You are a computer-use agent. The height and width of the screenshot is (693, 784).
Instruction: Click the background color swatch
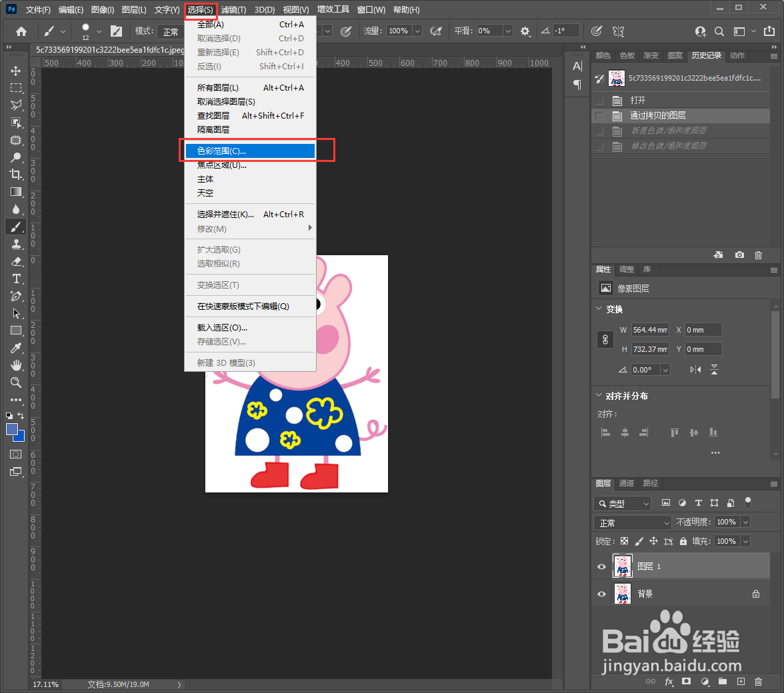(x=21, y=438)
